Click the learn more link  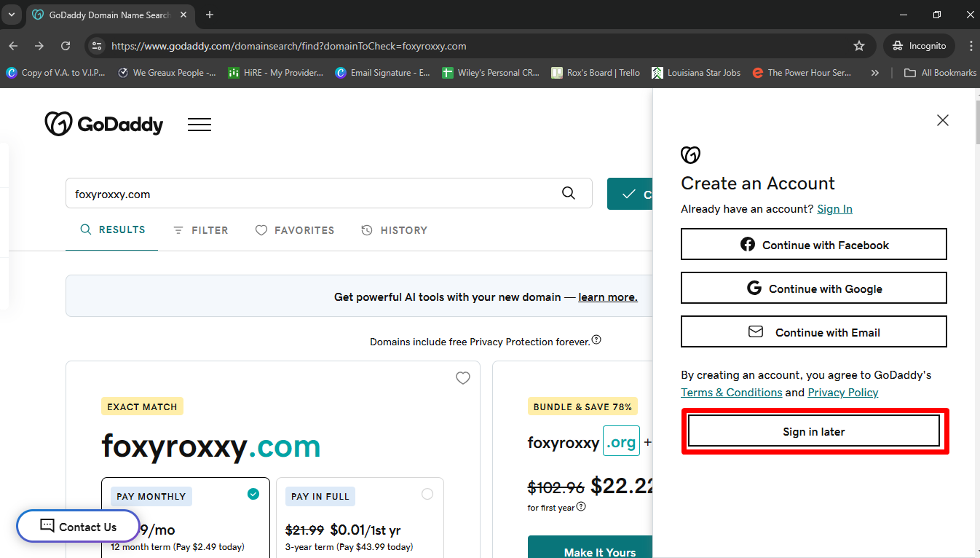pyautogui.click(x=608, y=297)
